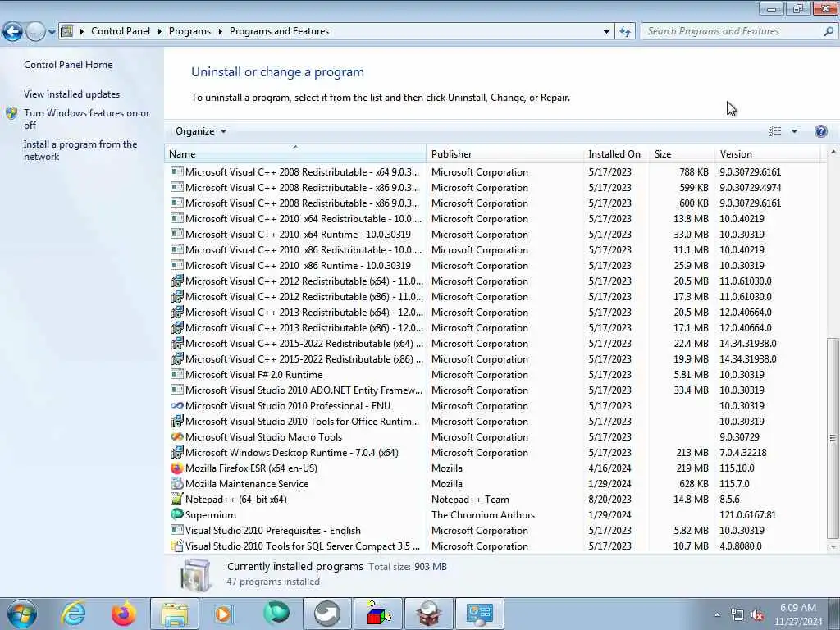Click Currently installed programs details icon
Viewport: 840px width, 630px height.
(195, 575)
